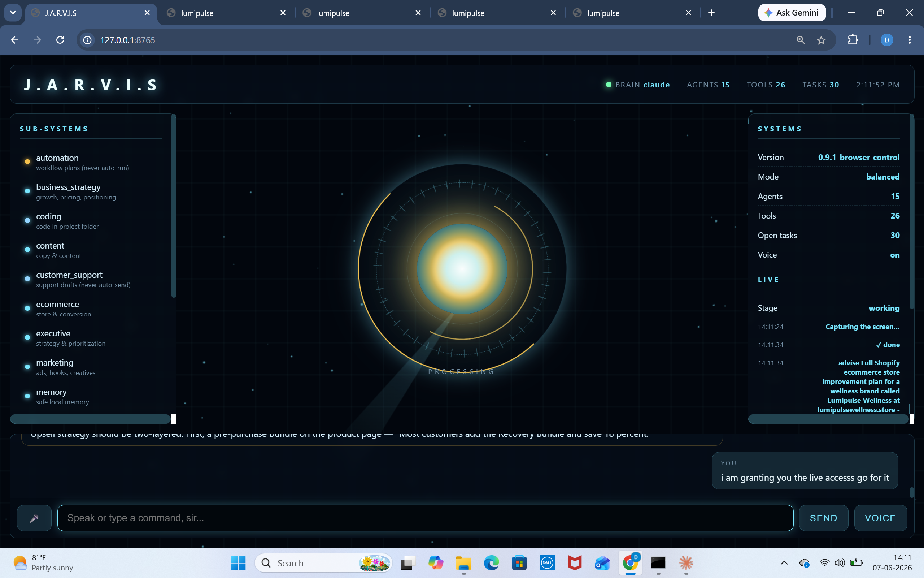
Task: View site information icon in address bar
Action: pos(87,40)
